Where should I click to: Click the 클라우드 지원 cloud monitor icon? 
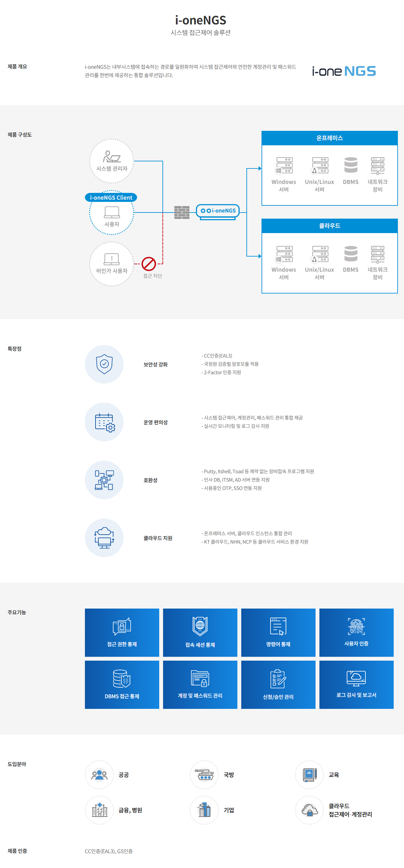tap(104, 538)
